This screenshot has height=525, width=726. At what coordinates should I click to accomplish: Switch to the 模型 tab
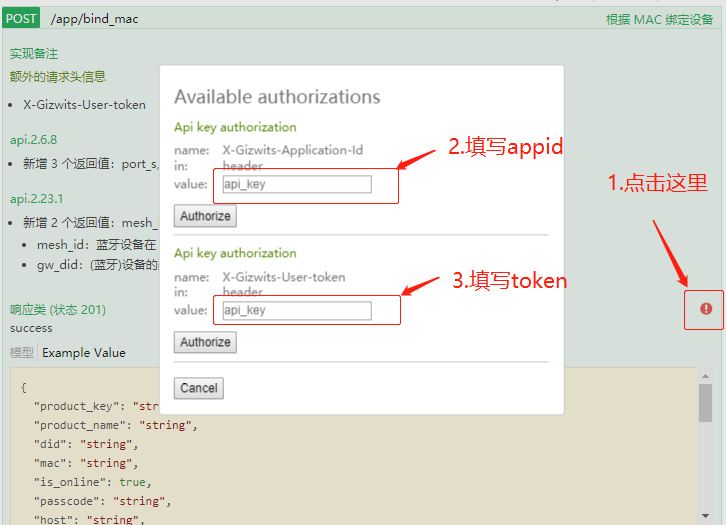click(21, 352)
